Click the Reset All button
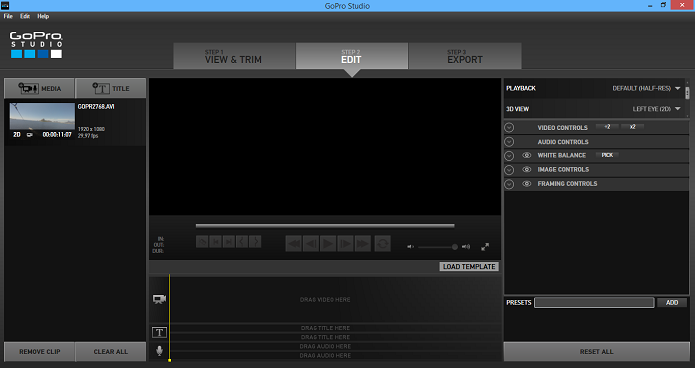 click(597, 352)
